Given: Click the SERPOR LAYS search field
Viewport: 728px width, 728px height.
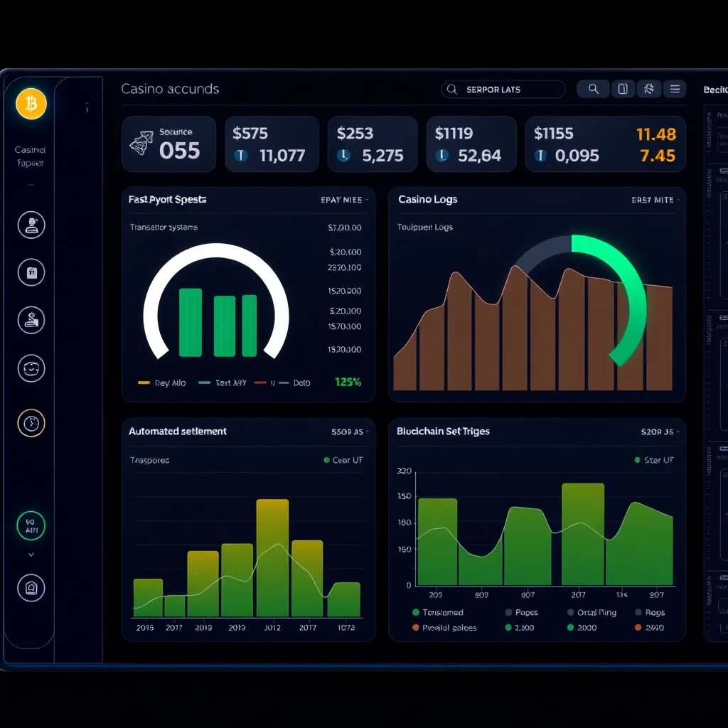Looking at the screenshot, I should [x=503, y=90].
